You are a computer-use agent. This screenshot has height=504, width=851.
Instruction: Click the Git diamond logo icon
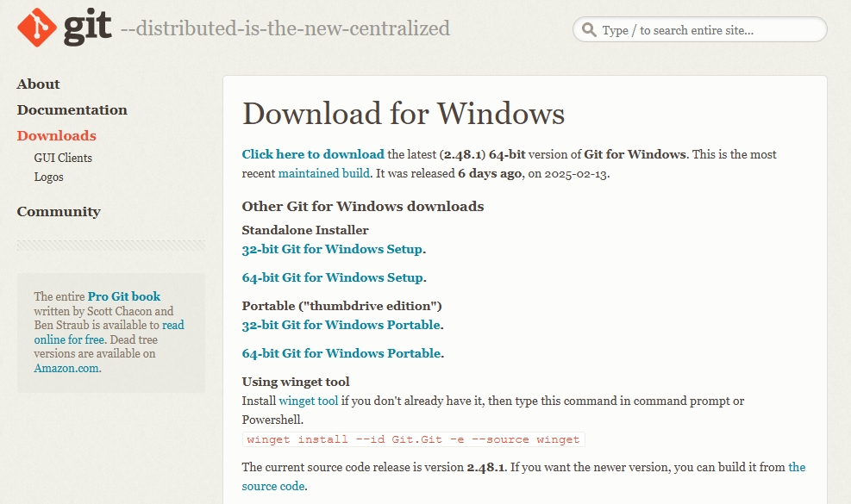click(36, 27)
